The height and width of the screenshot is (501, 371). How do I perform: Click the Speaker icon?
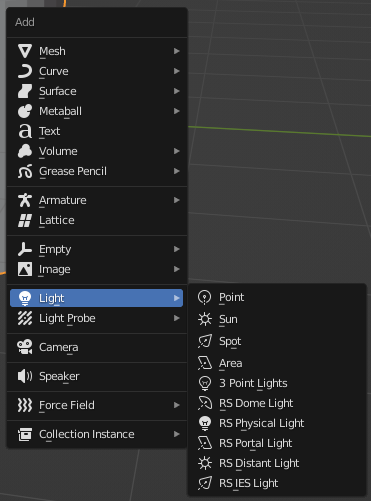click(25, 376)
